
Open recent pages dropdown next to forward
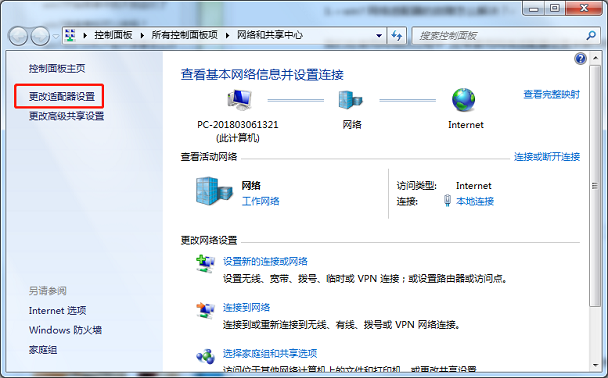pos(56,36)
